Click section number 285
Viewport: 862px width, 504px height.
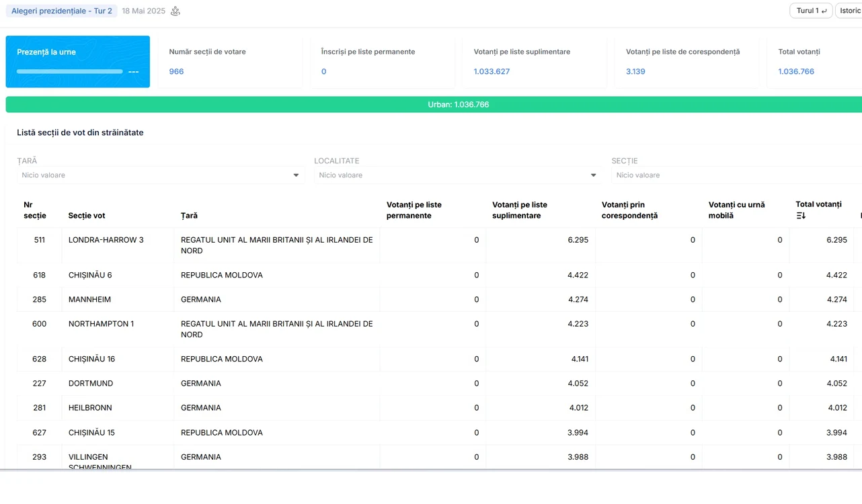[40, 300]
